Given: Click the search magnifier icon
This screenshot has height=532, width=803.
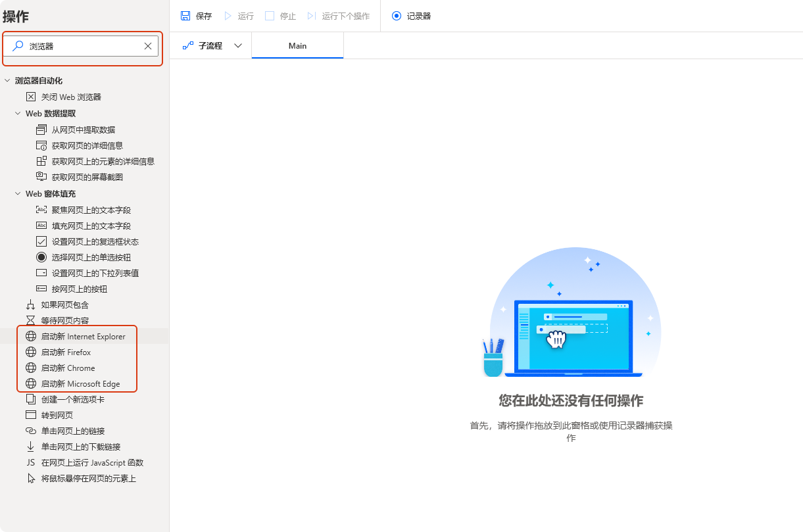Looking at the screenshot, I should (18, 46).
